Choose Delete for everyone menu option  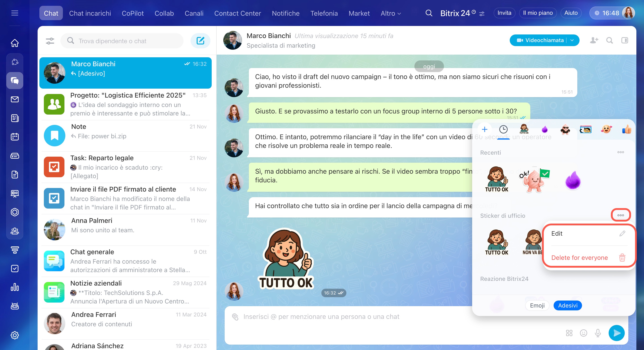tap(579, 258)
